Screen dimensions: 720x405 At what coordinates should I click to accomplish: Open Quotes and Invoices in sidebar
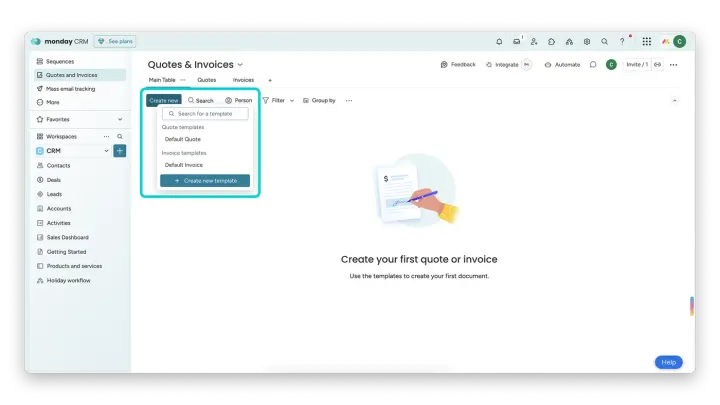point(80,75)
